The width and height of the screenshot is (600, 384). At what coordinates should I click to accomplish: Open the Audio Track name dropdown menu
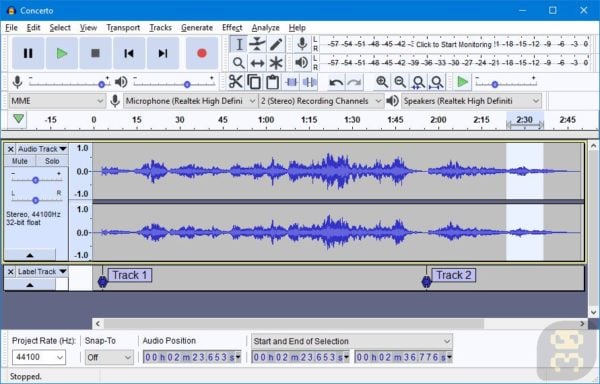click(x=42, y=149)
